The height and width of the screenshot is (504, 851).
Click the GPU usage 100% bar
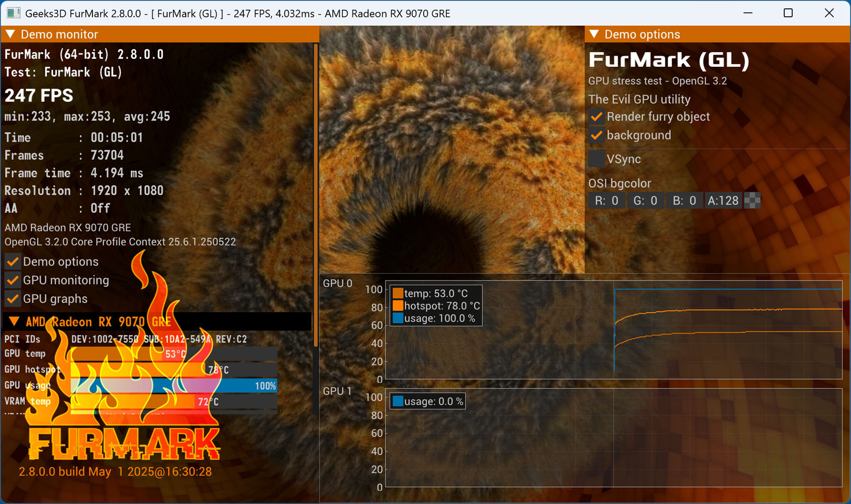pos(174,385)
